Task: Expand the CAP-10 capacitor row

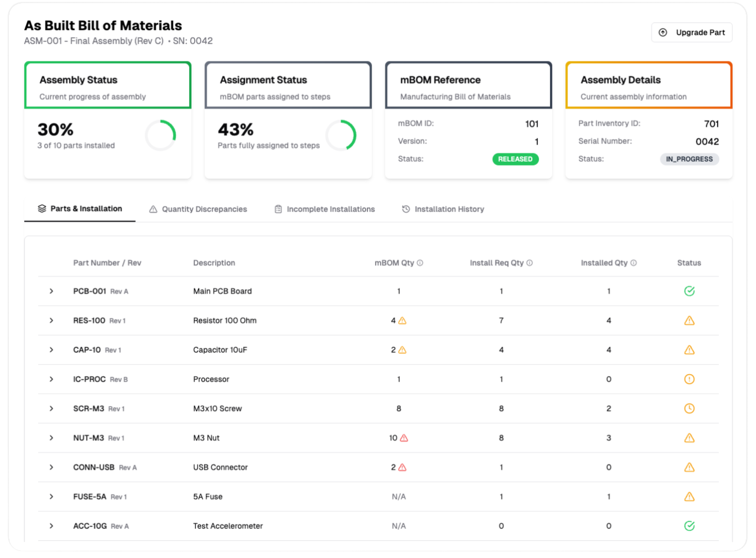Action: pyautogui.click(x=51, y=350)
